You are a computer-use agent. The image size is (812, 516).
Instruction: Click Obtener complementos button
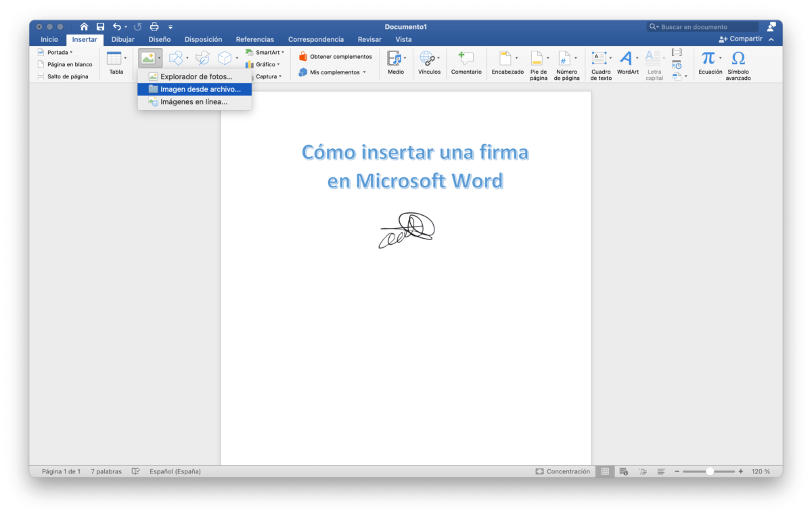(336, 57)
